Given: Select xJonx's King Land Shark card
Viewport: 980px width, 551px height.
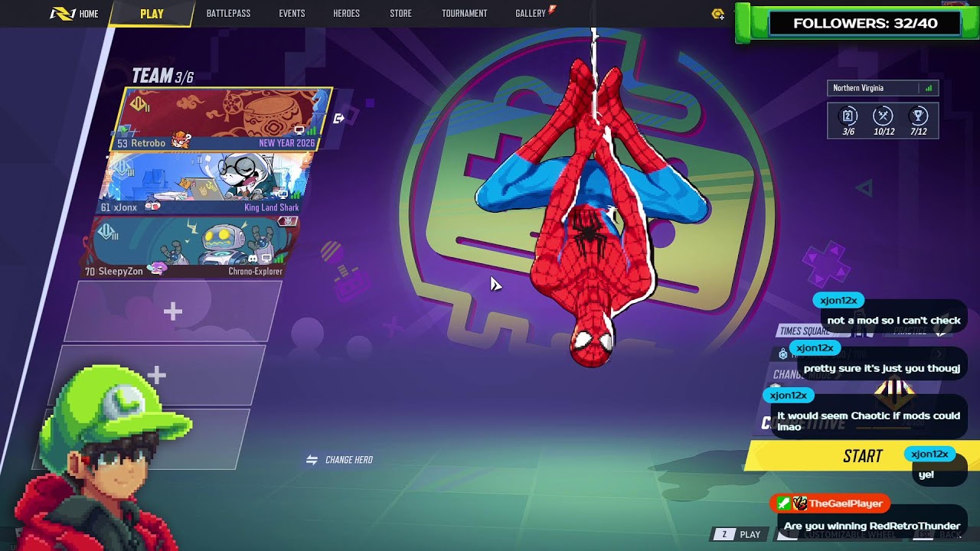Looking at the screenshot, I should 205,182.
